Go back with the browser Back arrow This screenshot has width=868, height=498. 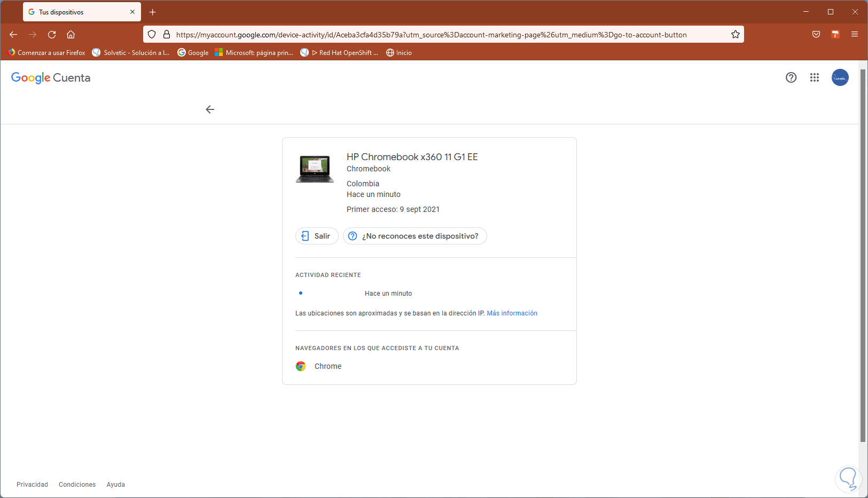(x=13, y=35)
